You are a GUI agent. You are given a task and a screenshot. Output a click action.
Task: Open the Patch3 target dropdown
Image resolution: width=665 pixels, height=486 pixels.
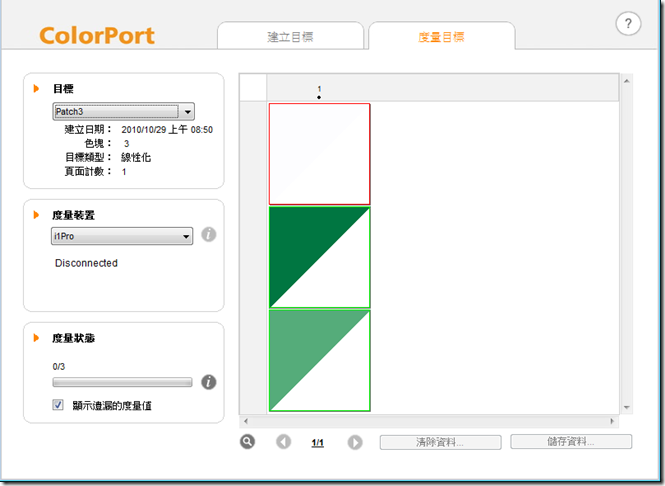[x=123, y=112]
